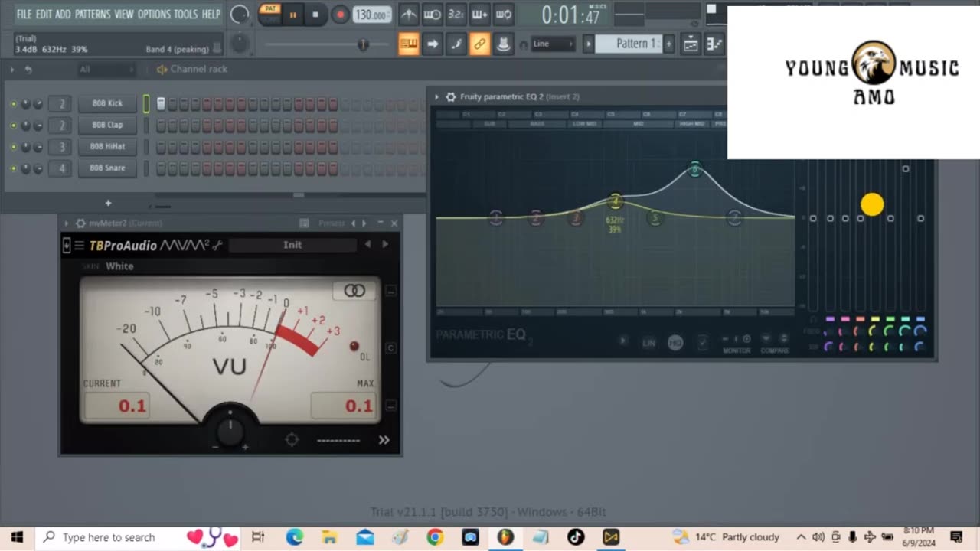Image resolution: width=980 pixels, height=551 pixels.
Task: Mute the 808 HiHat channel
Action: pos(13,146)
